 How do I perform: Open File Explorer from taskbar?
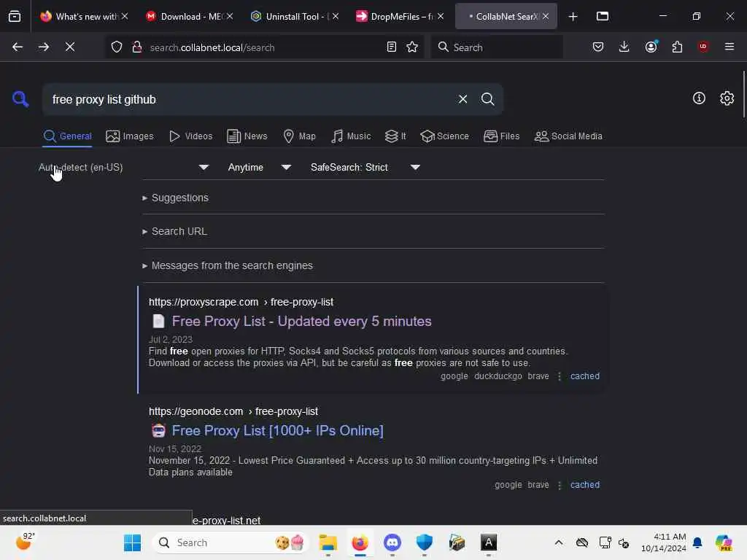[328, 542]
